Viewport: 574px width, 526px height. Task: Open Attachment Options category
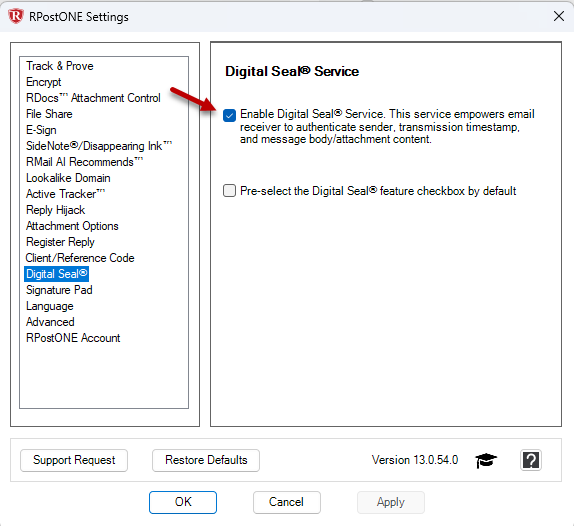(x=72, y=226)
